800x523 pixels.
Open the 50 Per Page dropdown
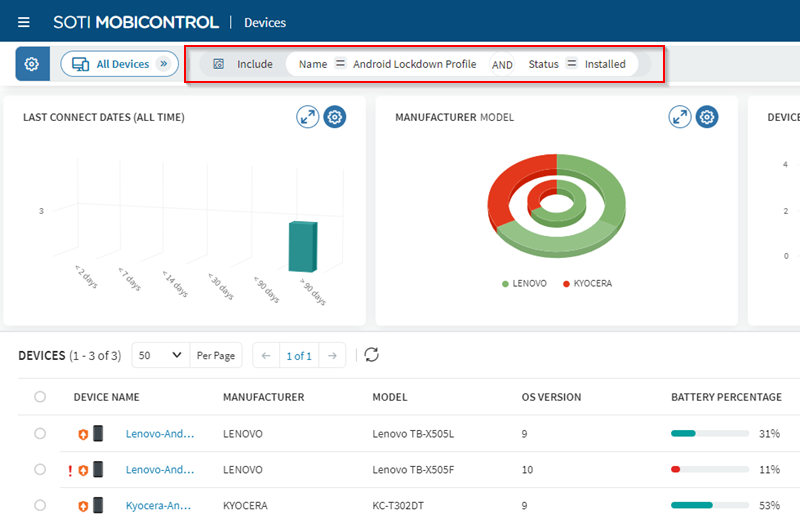pyautogui.click(x=161, y=355)
